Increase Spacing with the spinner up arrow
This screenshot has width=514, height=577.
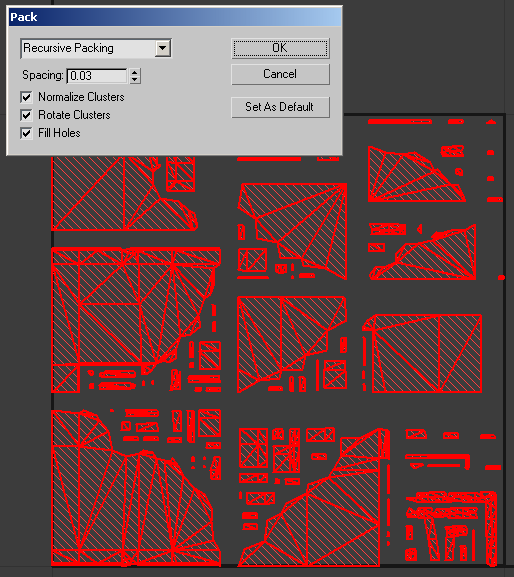tap(135, 72)
